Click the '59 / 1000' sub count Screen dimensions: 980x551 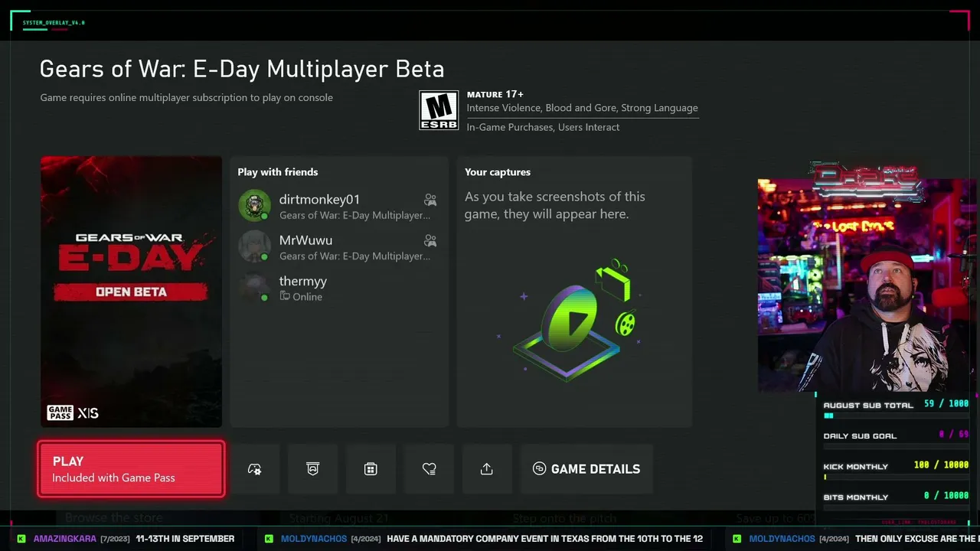[946, 404]
